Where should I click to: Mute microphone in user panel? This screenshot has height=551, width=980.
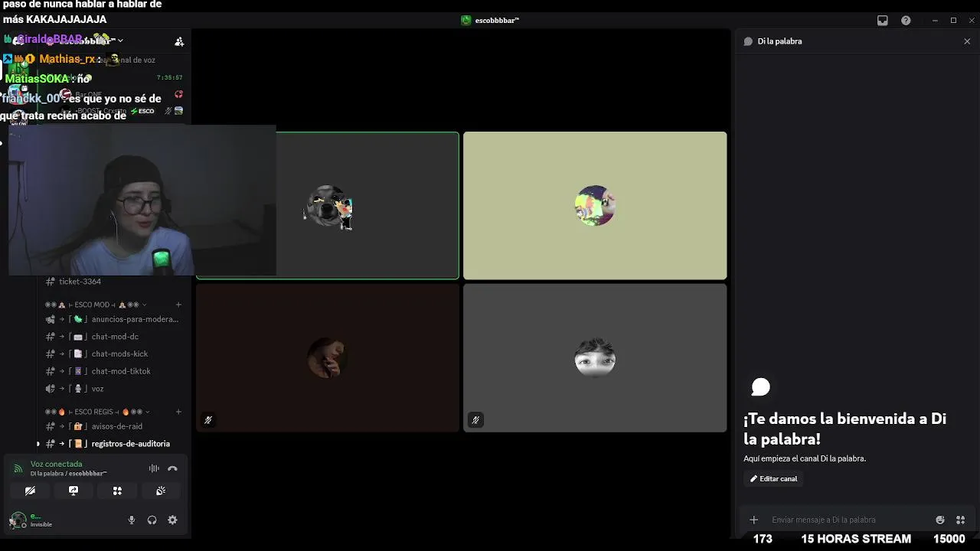132,520
